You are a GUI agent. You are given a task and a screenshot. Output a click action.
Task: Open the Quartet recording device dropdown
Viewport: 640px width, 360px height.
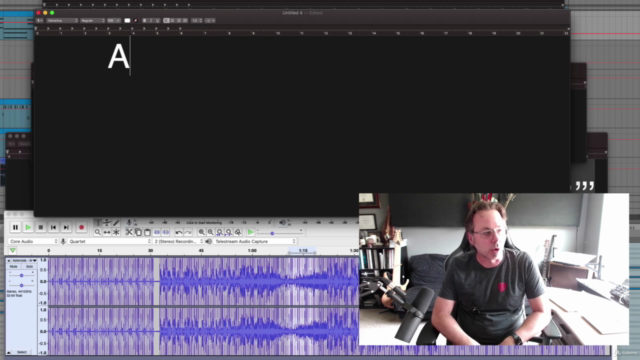pos(109,241)
